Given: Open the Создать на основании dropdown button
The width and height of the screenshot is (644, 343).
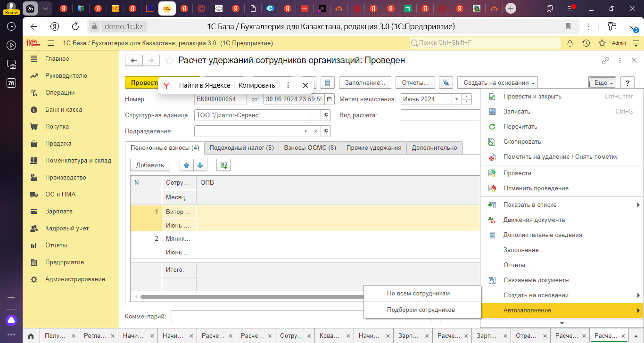Looking at the screenshot, I should 497,82.
